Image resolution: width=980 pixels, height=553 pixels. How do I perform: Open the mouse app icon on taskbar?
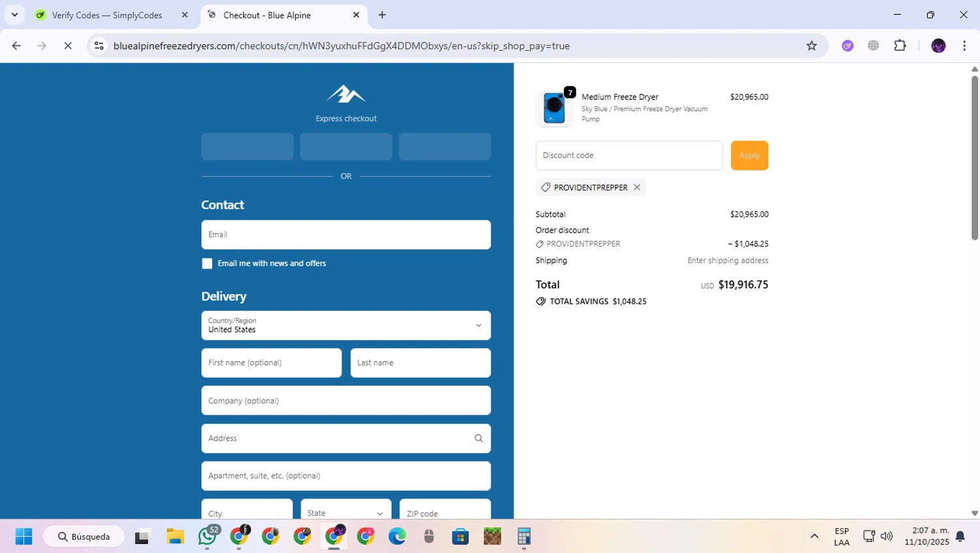(x=429, y=537)
